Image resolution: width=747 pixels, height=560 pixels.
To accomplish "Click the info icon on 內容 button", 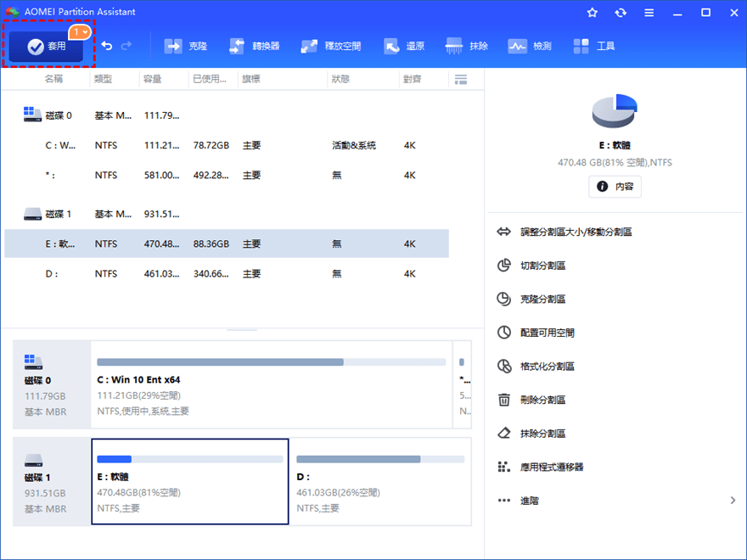I will (x=602, y=186).
